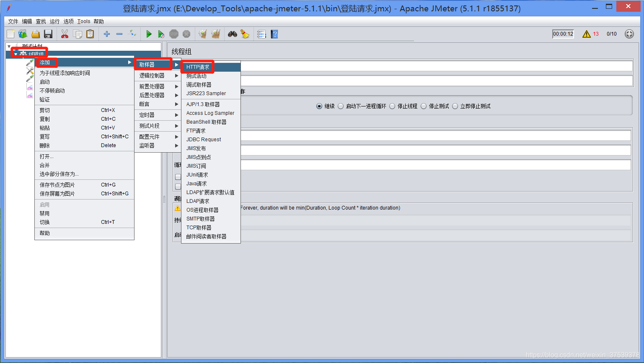Click 为子线程添加响应时间 context entry

click(x=84, y=73)
